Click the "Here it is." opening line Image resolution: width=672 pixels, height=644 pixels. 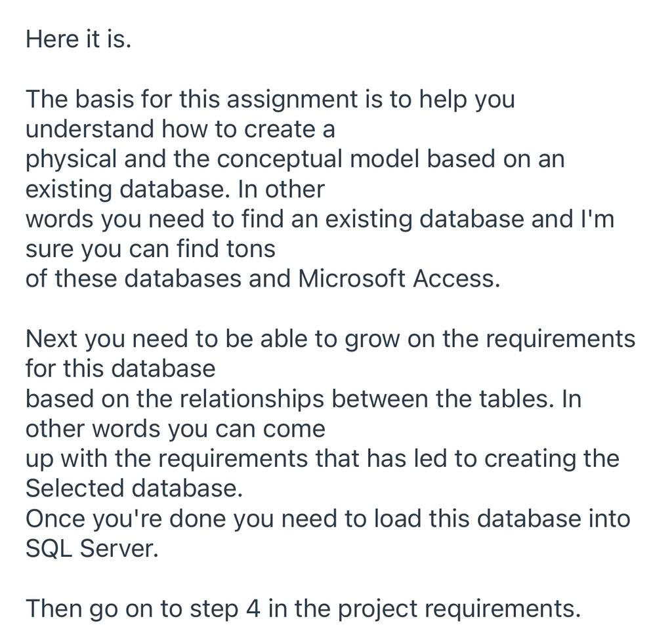pyautogui.click(x=79, y=39)
